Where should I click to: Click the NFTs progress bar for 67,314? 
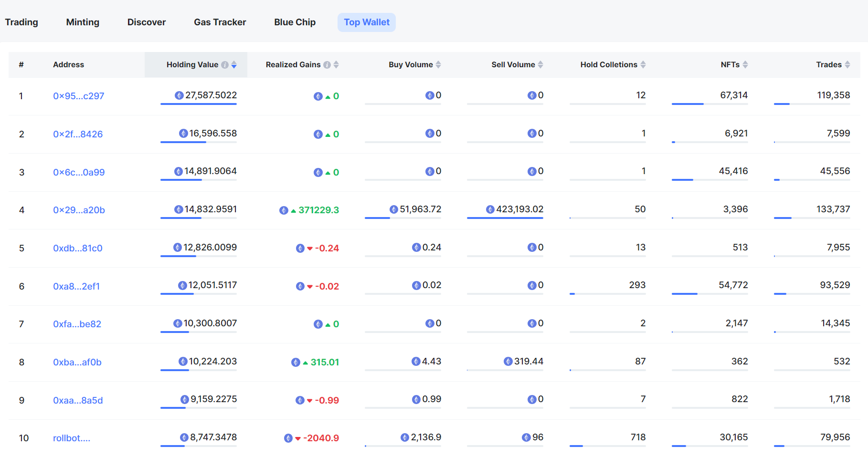pyautogui.click(x=709, y=104)
